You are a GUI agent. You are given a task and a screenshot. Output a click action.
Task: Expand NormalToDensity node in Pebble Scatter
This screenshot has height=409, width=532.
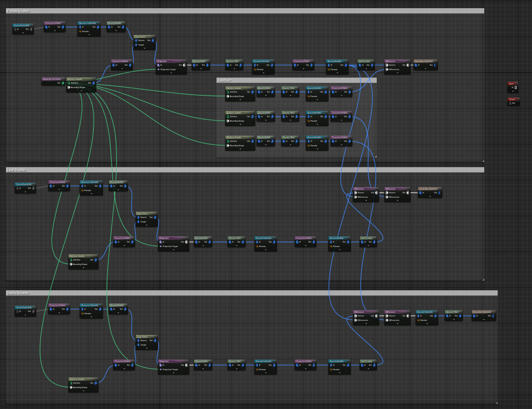(x=264, y=73)
